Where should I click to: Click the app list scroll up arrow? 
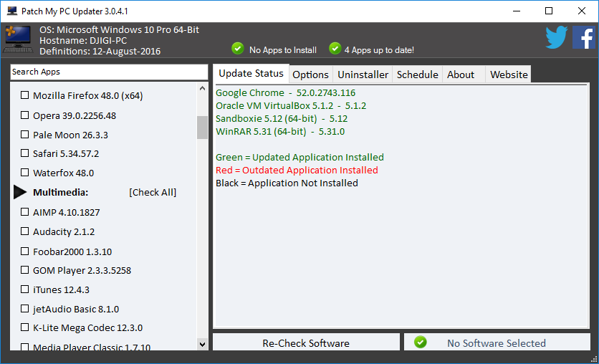203,88
